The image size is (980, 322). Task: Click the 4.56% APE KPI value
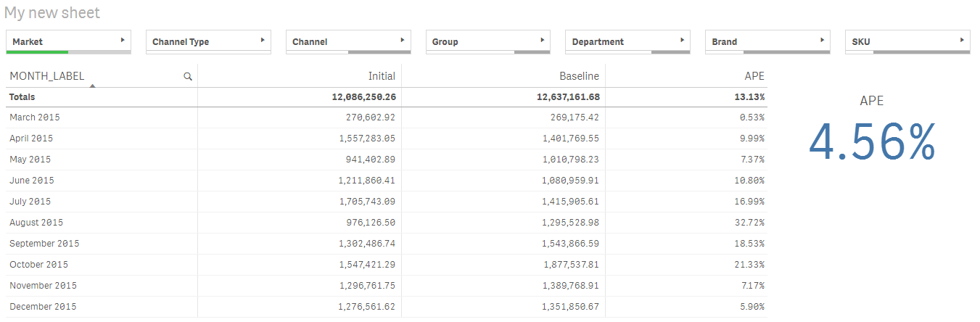click(x=871, y=142)
